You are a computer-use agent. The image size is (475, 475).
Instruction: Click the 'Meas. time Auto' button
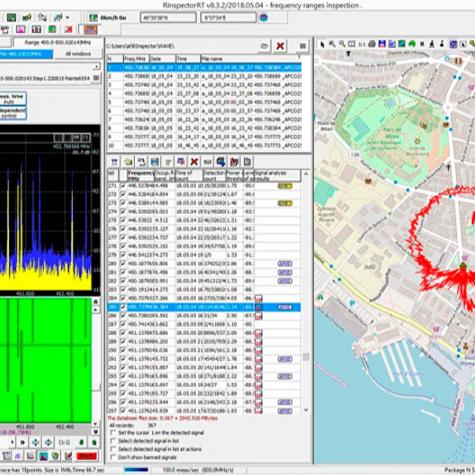pyautogui.click(x=12, y=99)
